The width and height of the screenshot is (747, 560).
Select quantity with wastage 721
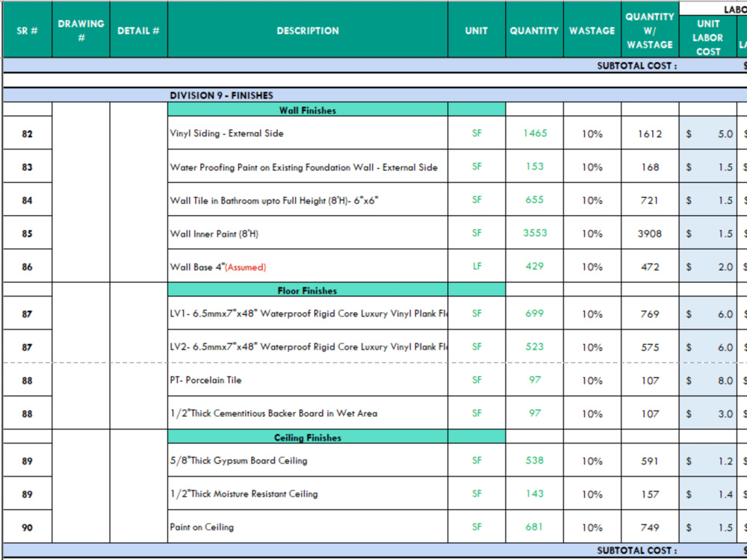click(650, 200)
